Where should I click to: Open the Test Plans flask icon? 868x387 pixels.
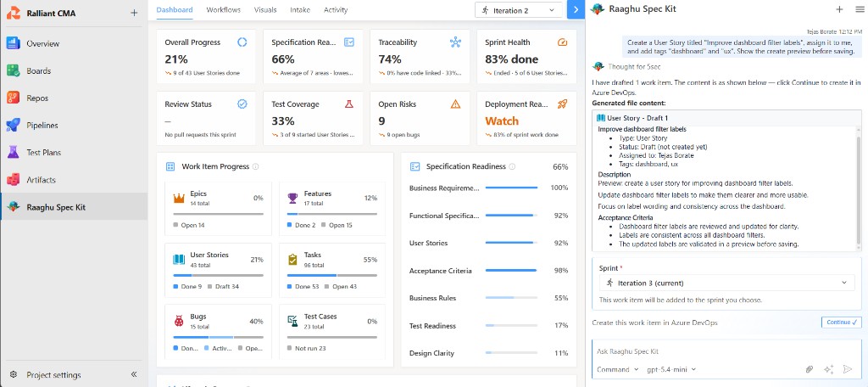coord(14,153)
